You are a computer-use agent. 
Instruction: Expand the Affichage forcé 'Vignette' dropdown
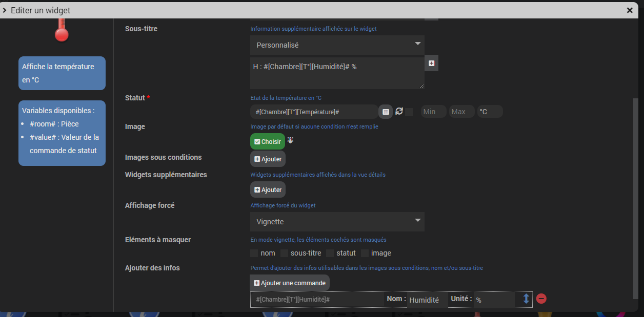[337, 222]
